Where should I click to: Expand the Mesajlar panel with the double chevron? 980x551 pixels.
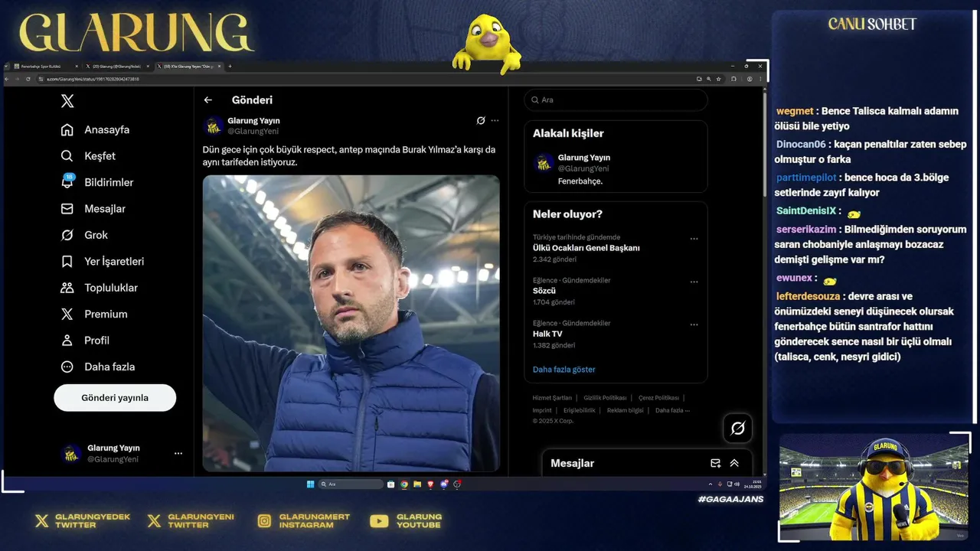click(x=734, y=463)
